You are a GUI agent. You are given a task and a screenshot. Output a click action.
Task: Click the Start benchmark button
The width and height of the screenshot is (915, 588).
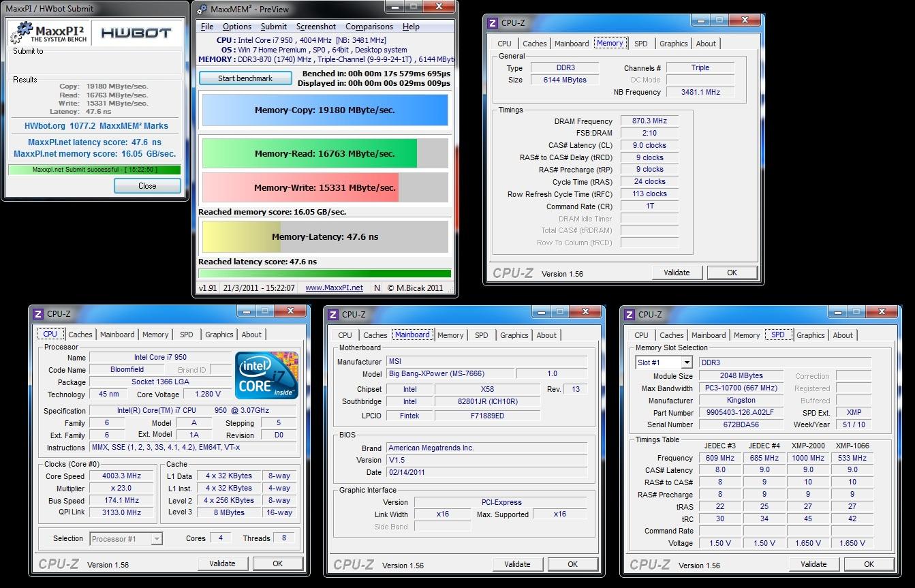coord(245,78)
